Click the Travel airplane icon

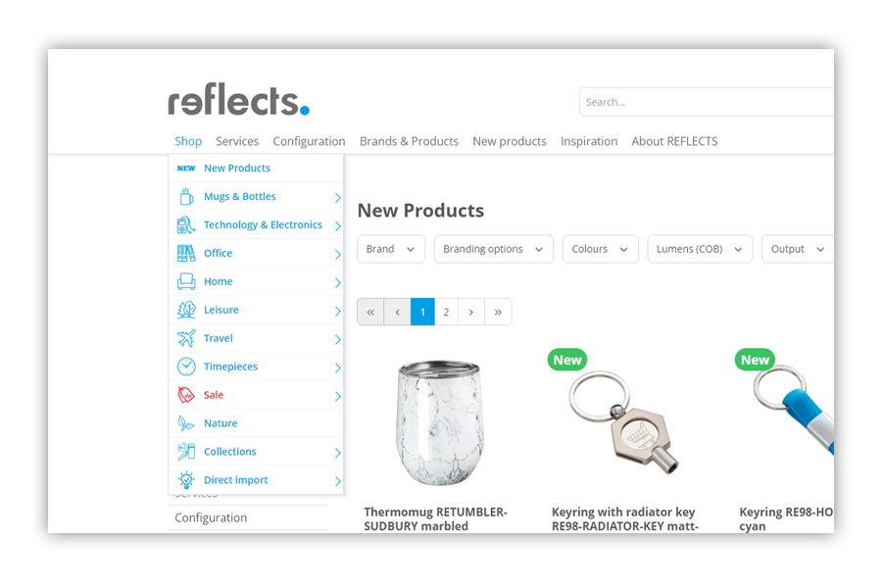click(186, 338)
